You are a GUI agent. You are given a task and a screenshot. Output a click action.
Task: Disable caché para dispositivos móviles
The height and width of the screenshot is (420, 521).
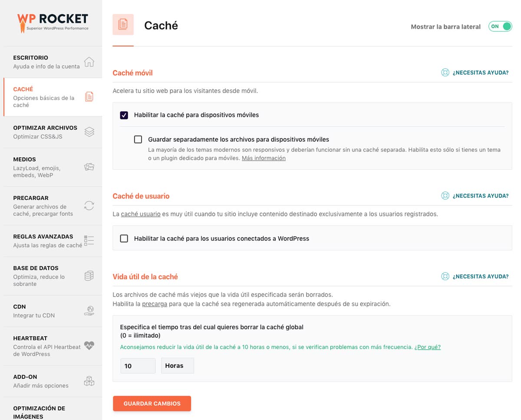pos(124,115)
